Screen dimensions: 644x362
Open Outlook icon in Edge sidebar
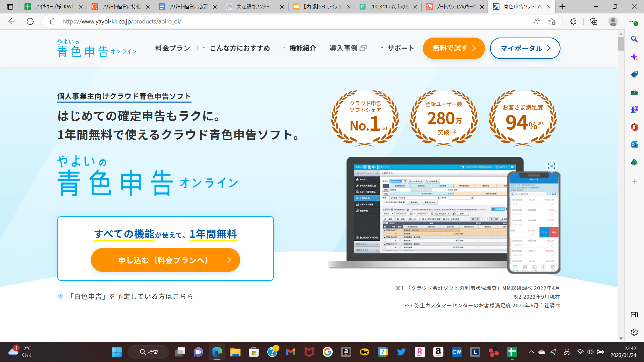(x=634, y=145)
